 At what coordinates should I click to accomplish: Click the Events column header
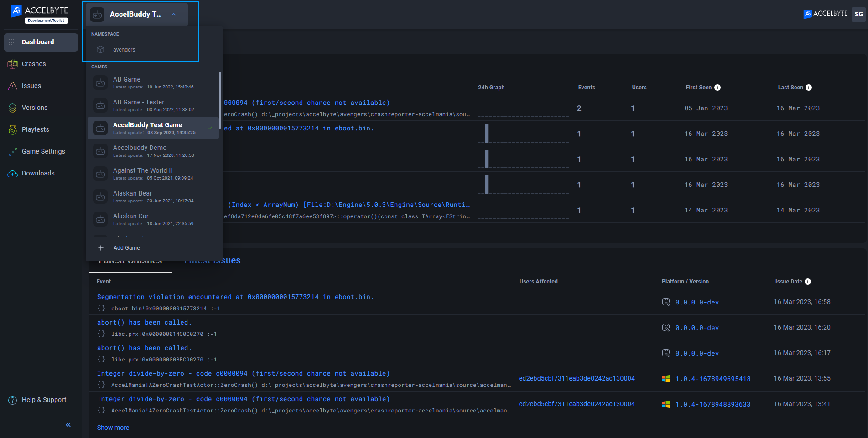[587, 88]
